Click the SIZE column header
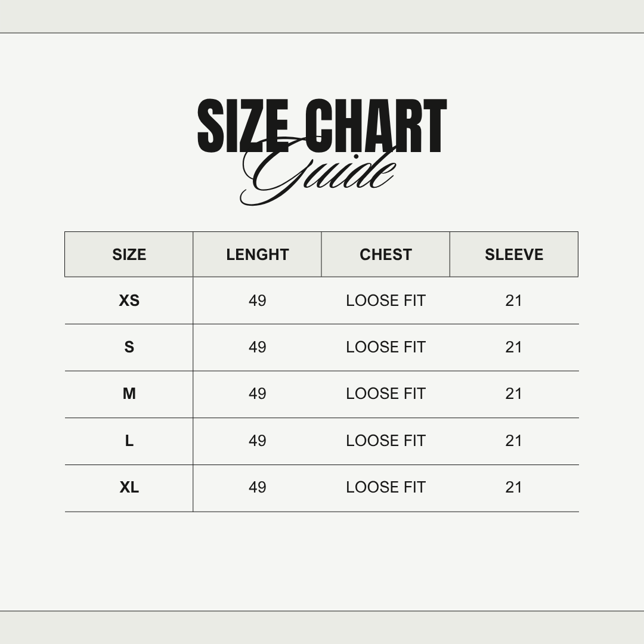This screenshot has width=644, height=644. coord(129,255)
